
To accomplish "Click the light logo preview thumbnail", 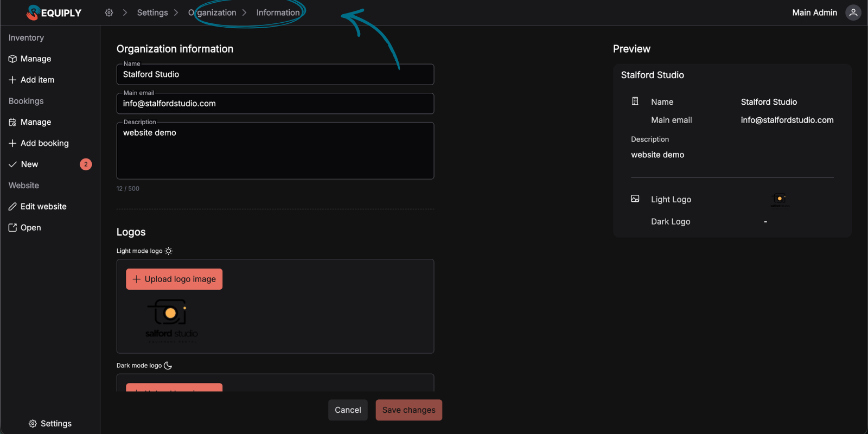I will tap(780, 200).
